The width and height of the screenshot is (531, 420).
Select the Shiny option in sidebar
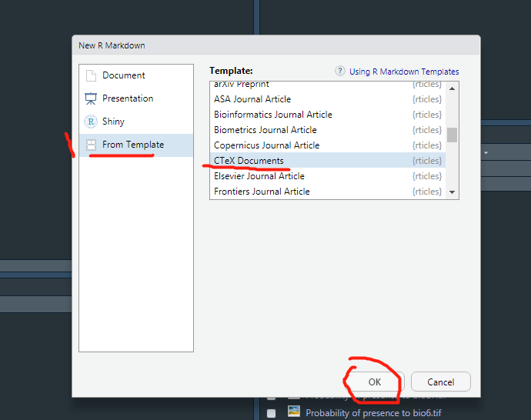pyautogui.click(x=135, y=122)
